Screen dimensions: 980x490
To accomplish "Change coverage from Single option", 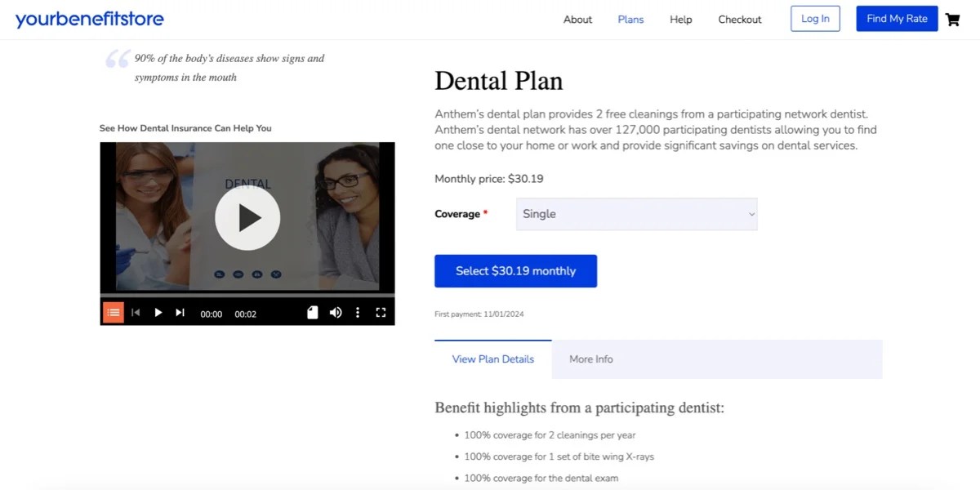I will point(637,213).
